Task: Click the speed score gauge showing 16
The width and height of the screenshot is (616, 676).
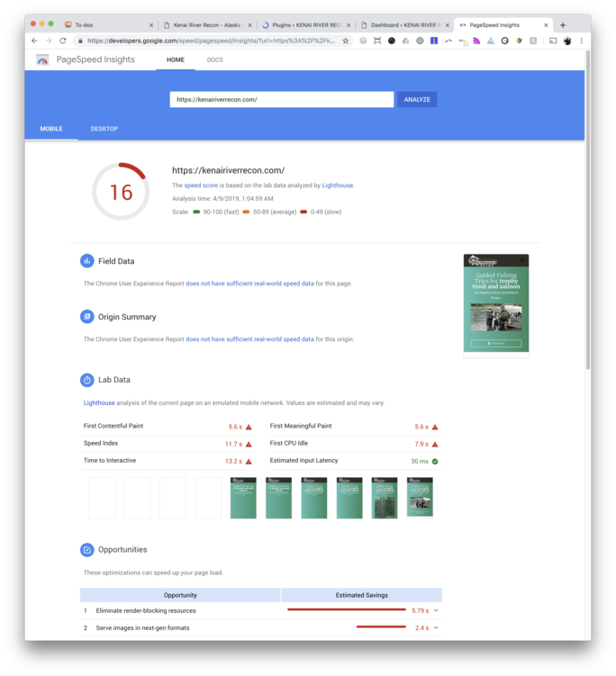Action: (x=121, y=192)
